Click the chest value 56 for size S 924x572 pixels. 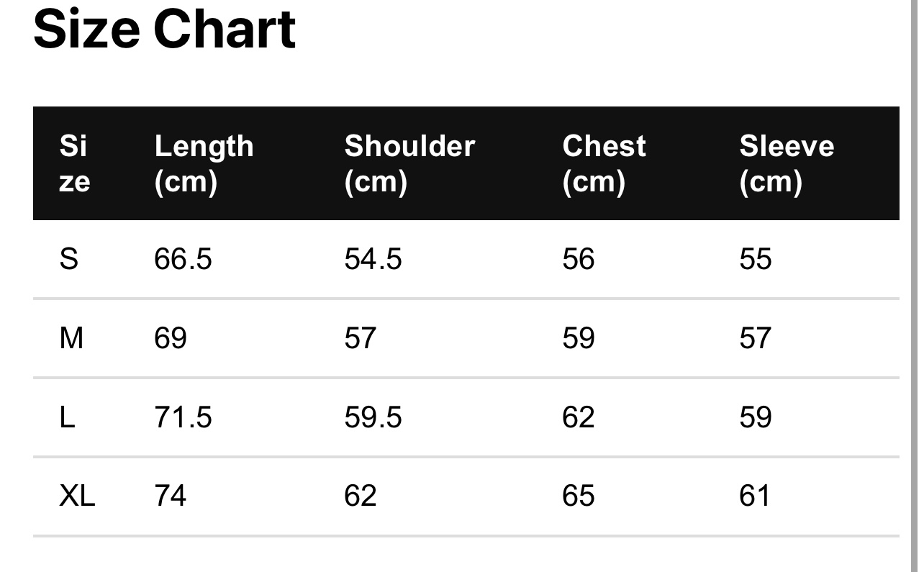(x=579, y=258)
